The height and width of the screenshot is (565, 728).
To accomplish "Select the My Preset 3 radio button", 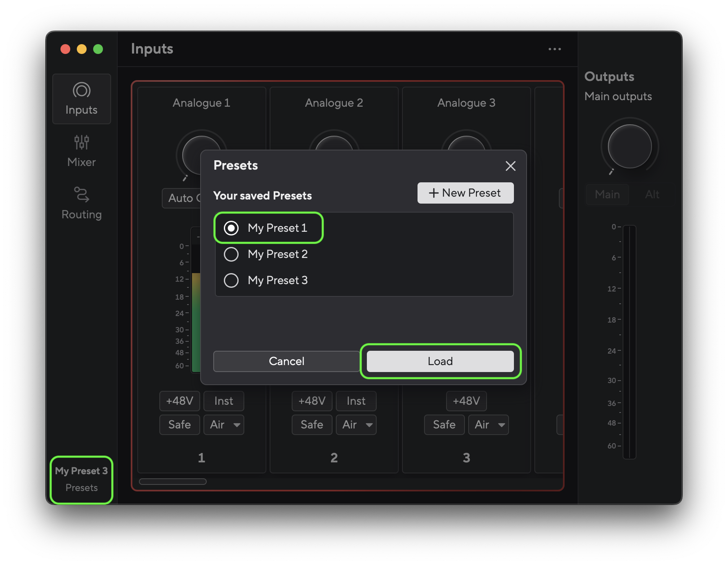I will [x=231, y=280].
